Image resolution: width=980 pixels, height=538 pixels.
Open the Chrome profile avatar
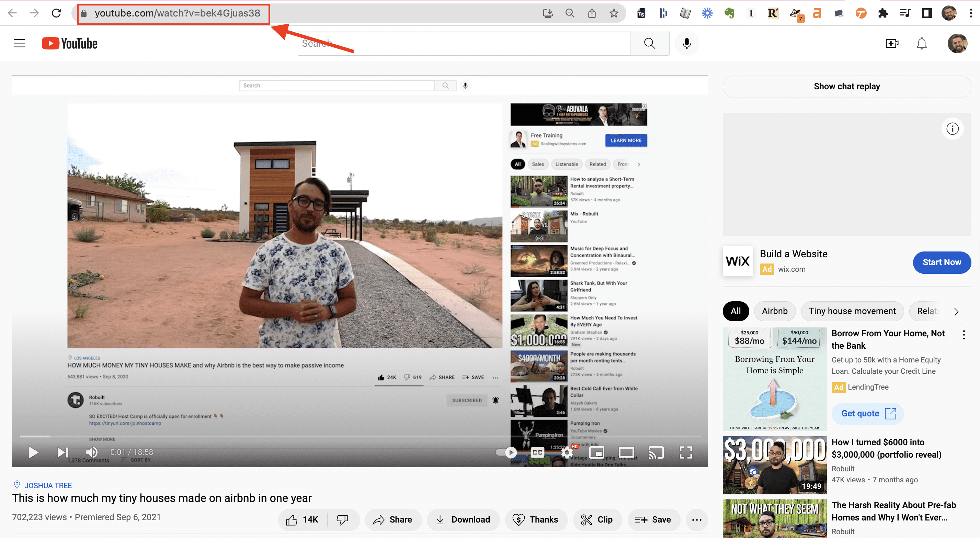pos(949,13)
